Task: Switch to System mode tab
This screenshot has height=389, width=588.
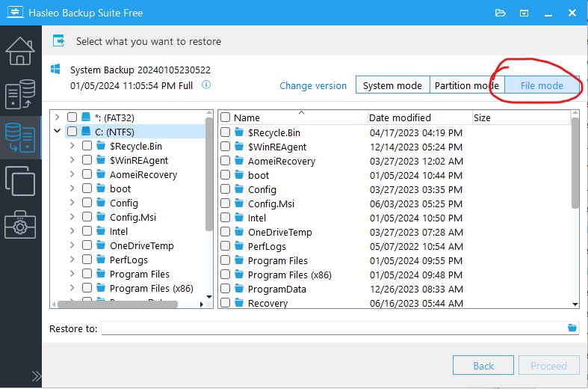Action: [x=392, y=85]
